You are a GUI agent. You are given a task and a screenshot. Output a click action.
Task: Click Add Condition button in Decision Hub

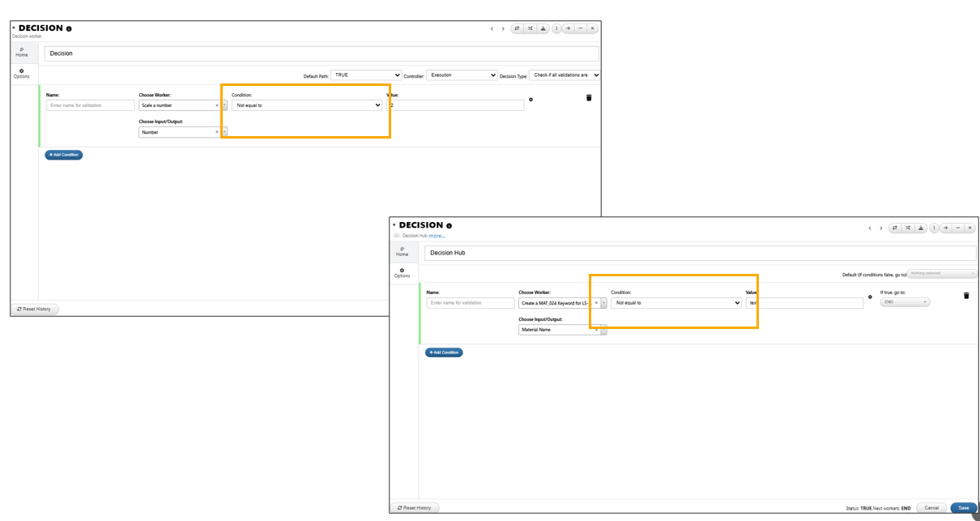click(444, 352)
